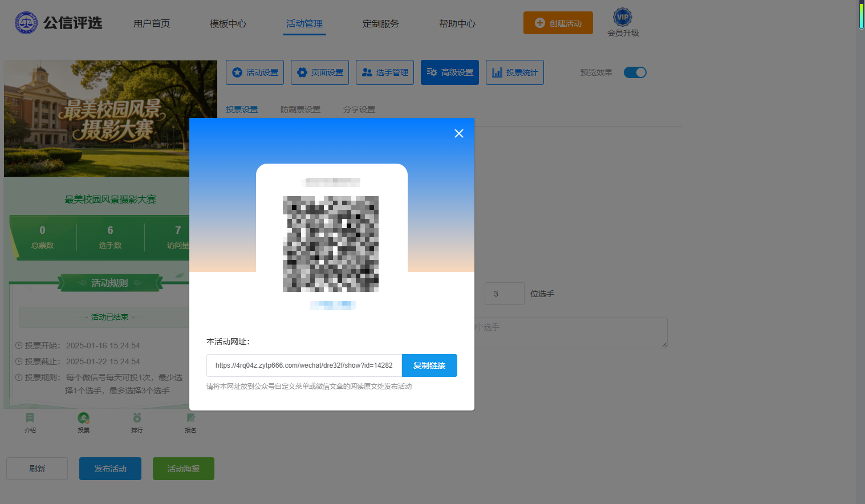Open the 投票统计 section

tap(515, 72)
